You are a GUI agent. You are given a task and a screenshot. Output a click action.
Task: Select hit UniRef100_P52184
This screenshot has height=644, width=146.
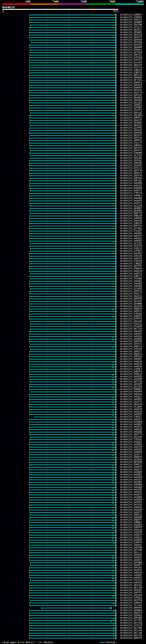131,326
